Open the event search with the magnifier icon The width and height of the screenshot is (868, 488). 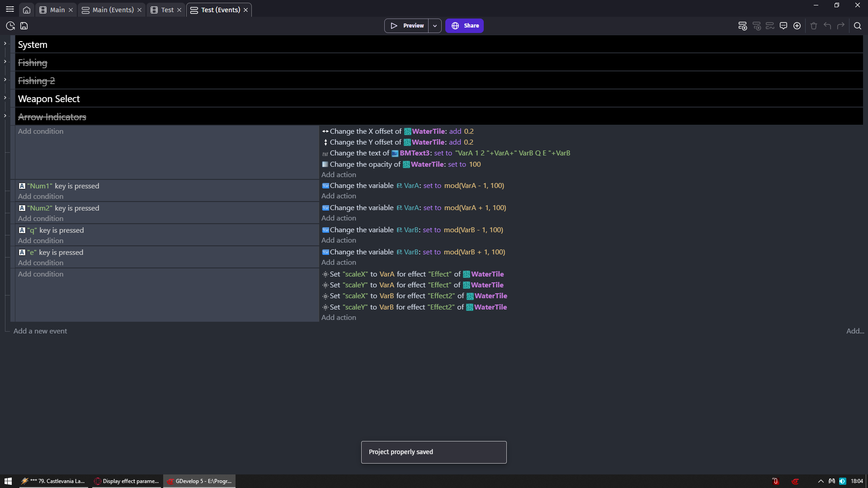click(x=858, y=26)
